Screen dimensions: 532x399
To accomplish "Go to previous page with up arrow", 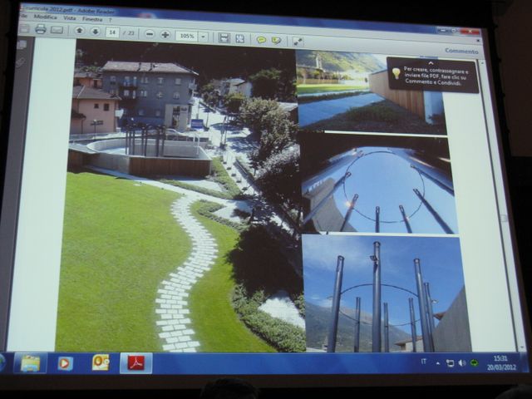I will click(x=80, y=31).
